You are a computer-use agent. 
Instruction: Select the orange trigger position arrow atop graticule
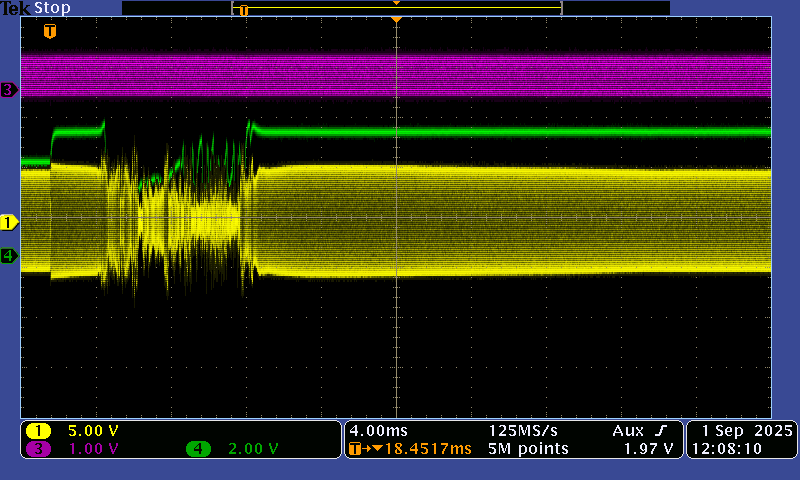coord(397,20)
